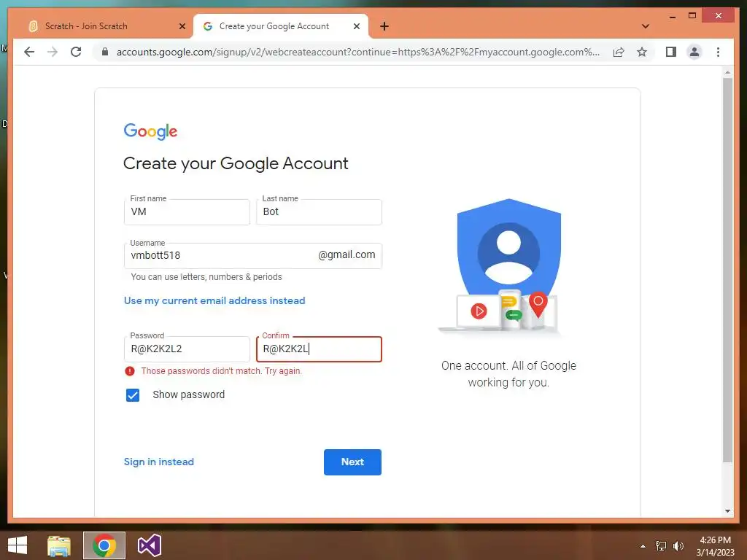The width and height of the screenshot is (747, 560).
Task: Open Chrome profile avatar menu
Action: click(694, 52)
